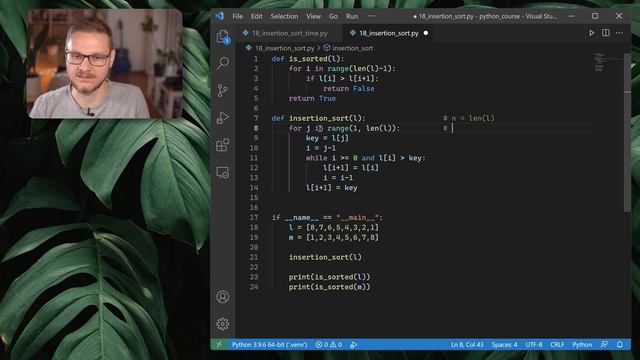
Task: Open the remote window status icon
Action: [219, 344]
